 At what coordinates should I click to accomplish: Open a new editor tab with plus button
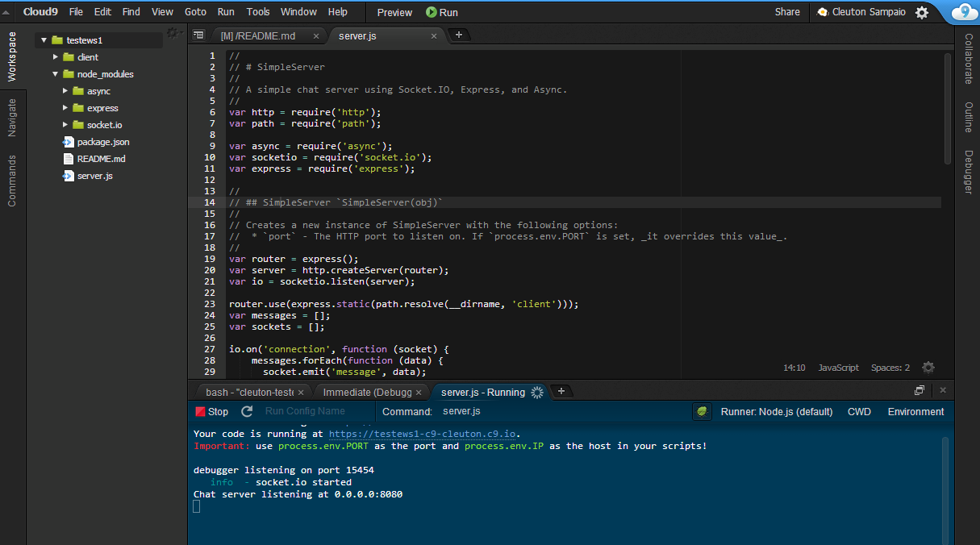(x=459, y=35)
